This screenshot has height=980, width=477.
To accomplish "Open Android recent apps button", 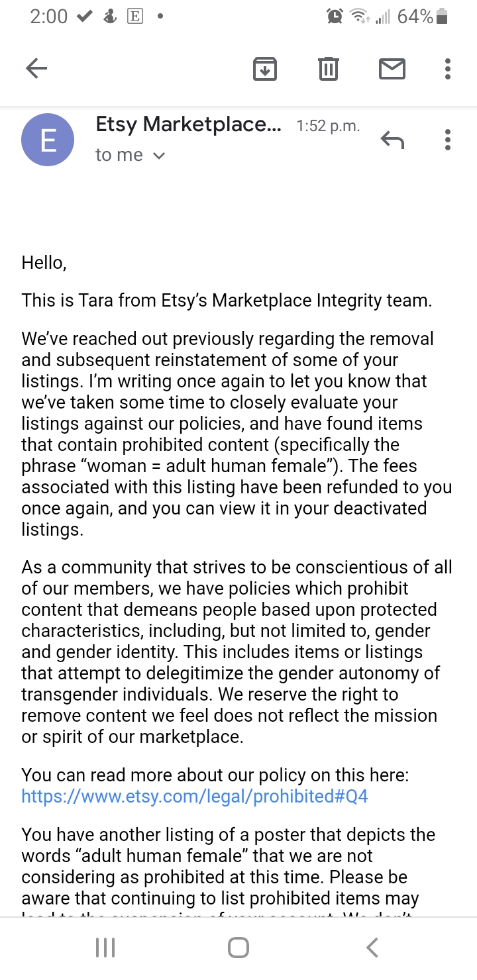I will [105, 948].
